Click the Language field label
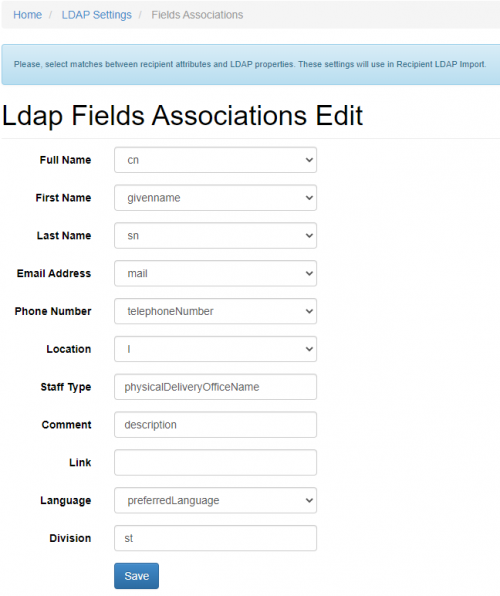 pos(66,501)
